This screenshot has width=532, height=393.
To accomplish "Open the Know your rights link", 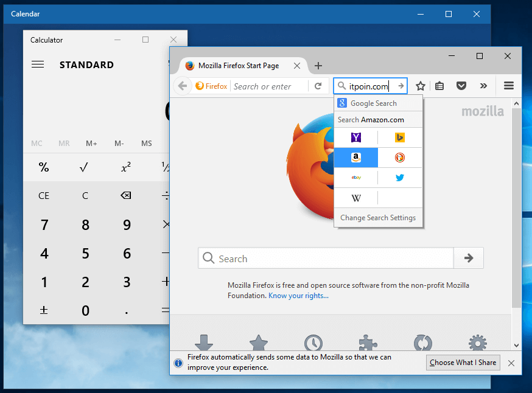I will [298, 296].
